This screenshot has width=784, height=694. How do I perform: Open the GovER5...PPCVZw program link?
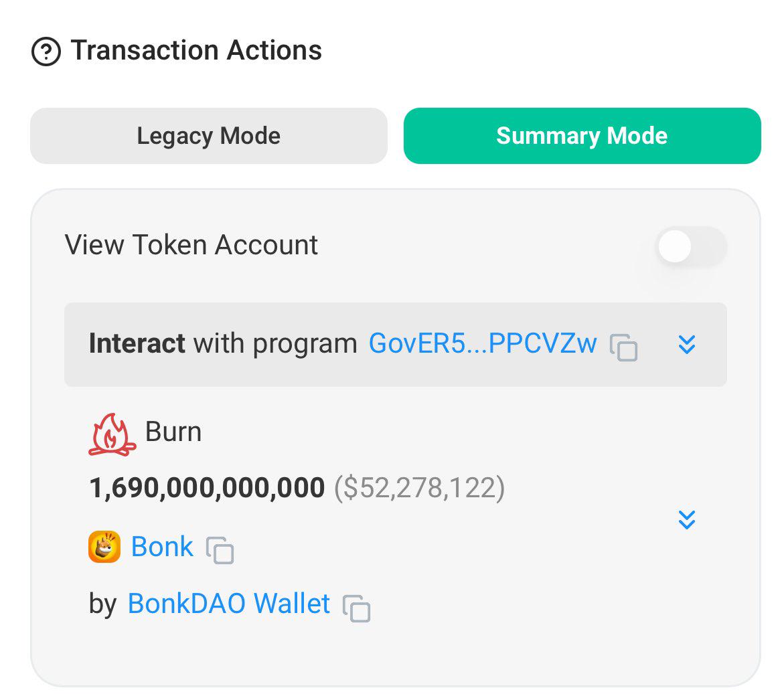[x=482, y=344]
